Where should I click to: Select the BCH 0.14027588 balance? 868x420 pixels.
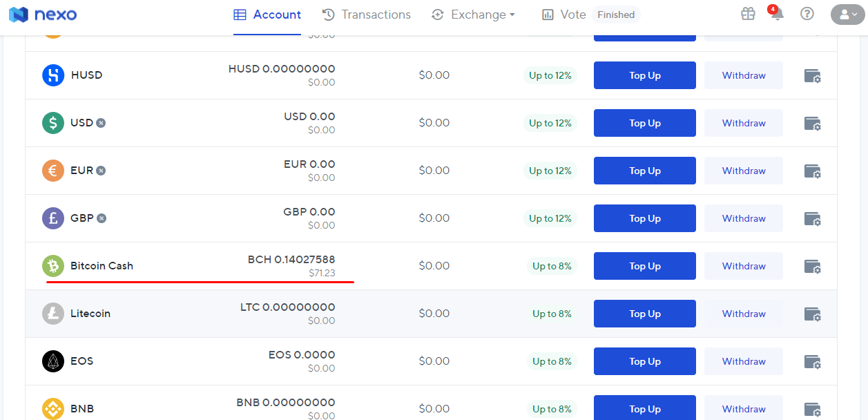click(291, 260)
